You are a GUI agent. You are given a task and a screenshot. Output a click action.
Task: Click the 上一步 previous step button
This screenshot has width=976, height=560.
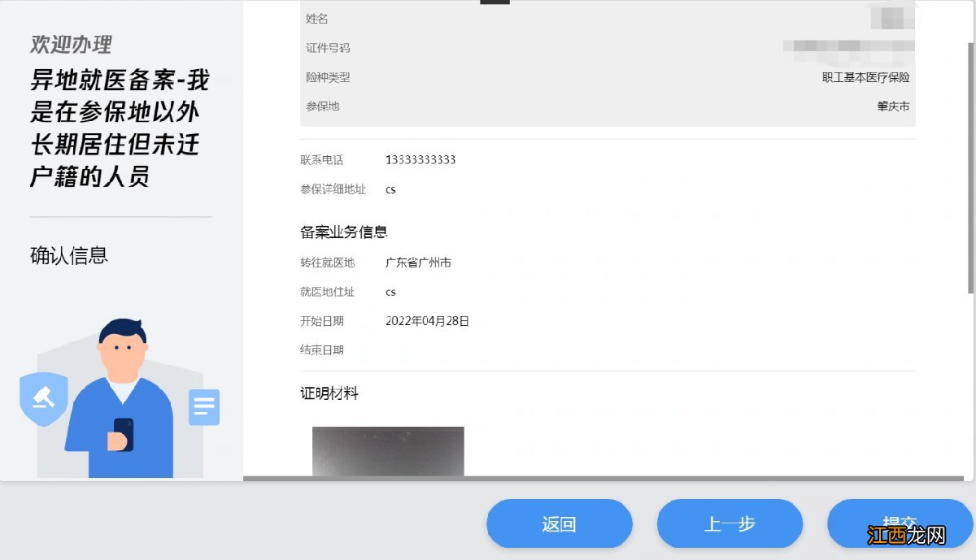[729, 523]
